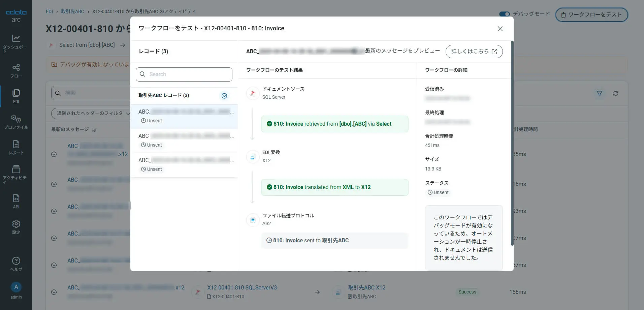Click the 取引先ABC breadcrumb link

click(73, 11)
